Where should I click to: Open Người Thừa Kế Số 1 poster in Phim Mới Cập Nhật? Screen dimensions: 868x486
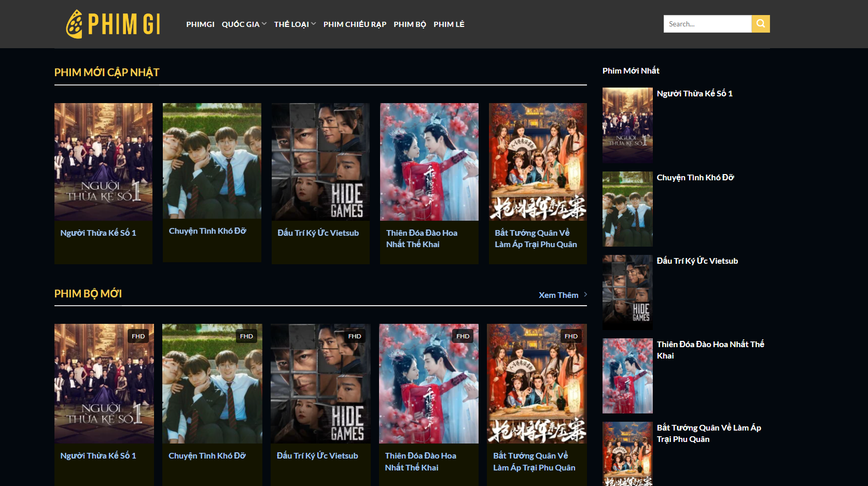click(x=104, y=162)
